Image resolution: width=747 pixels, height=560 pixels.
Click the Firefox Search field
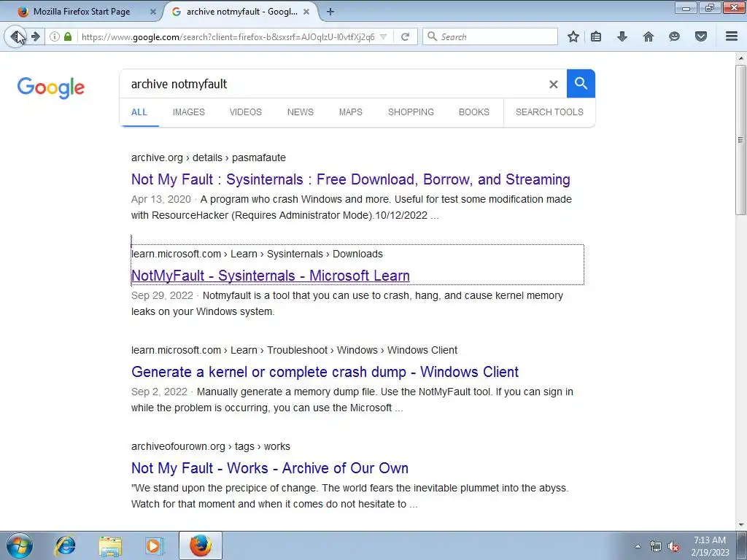click(490, 36)
